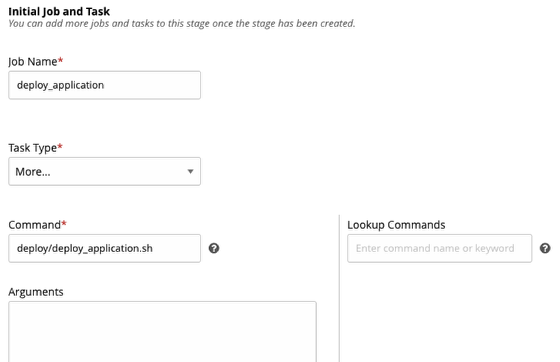Click the red asterisk next to Command
Screen dimensions: 560x362
pos(64,223)
